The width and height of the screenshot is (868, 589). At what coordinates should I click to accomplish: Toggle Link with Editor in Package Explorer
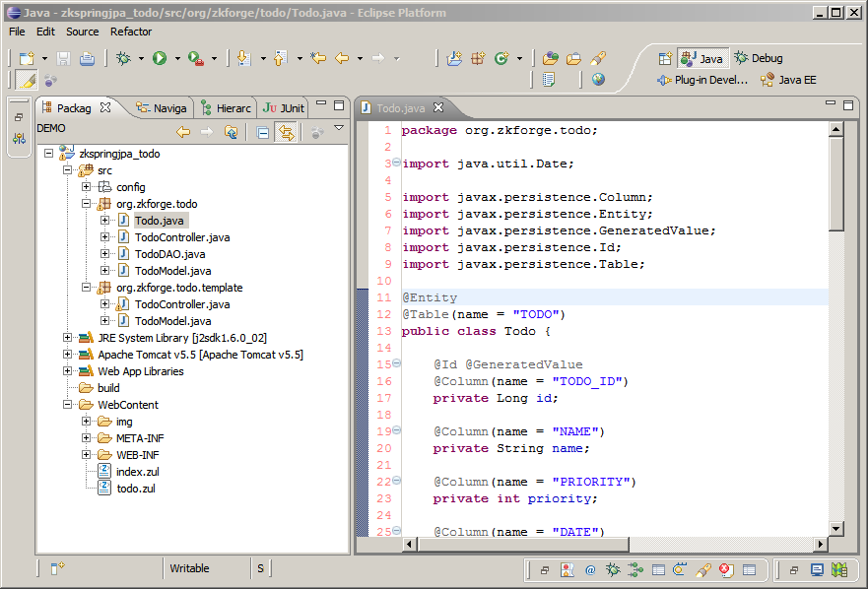tap(286, 132)
